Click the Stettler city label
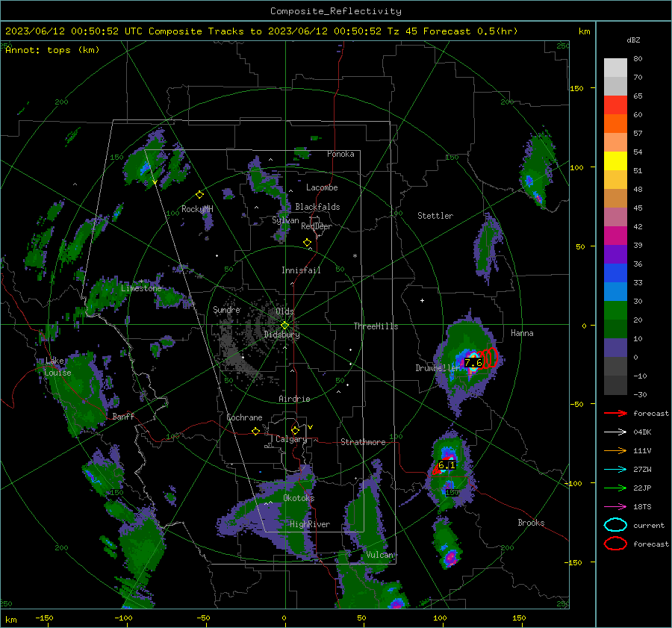 [x=435, y=216]
